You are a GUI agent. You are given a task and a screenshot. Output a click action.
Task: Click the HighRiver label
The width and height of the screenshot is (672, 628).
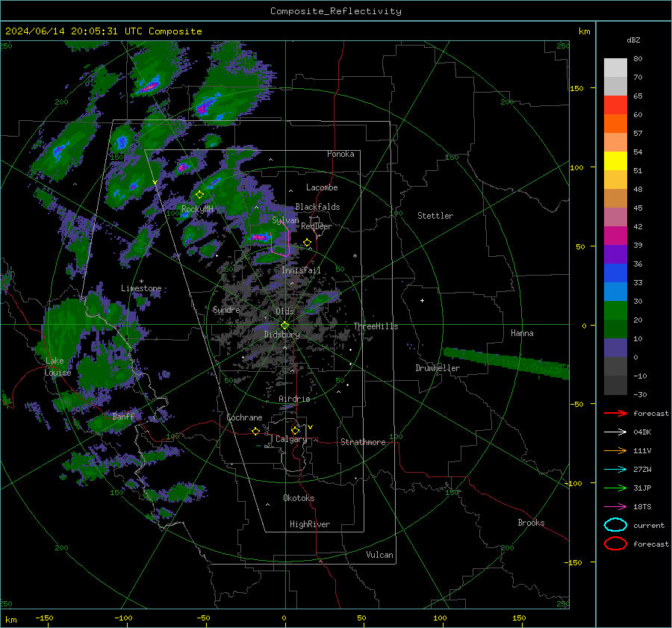pos(310,524)
